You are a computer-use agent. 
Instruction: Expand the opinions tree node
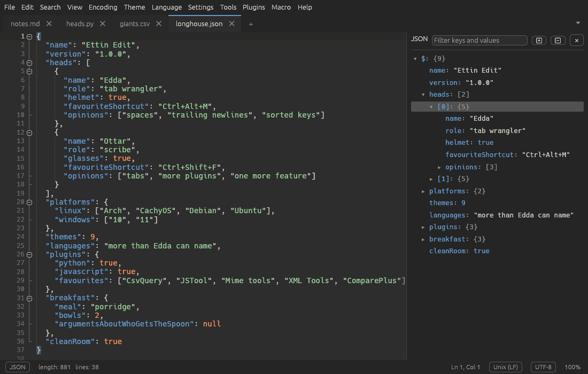tap(439, 167)
